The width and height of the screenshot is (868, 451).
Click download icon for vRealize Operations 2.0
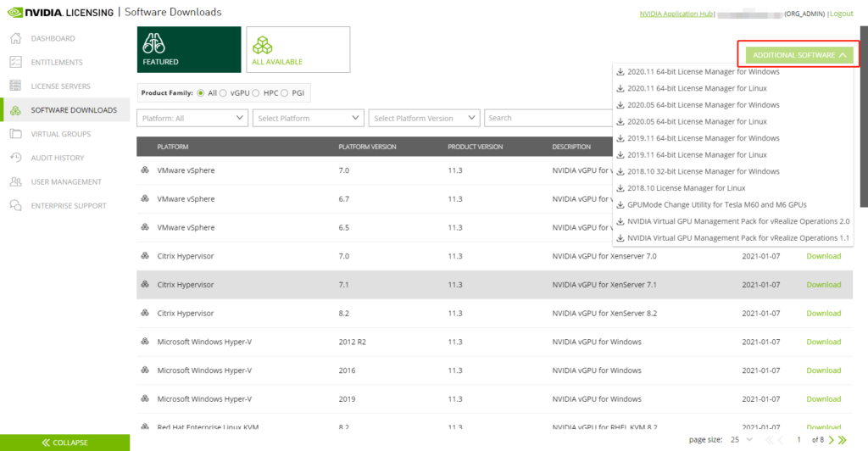point(620,220)
